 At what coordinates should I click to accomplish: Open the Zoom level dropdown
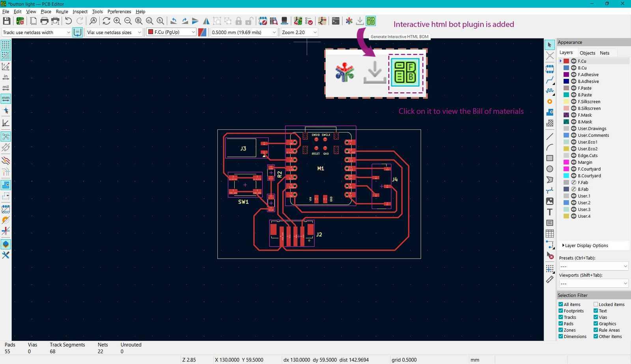[x=314, y=32]
